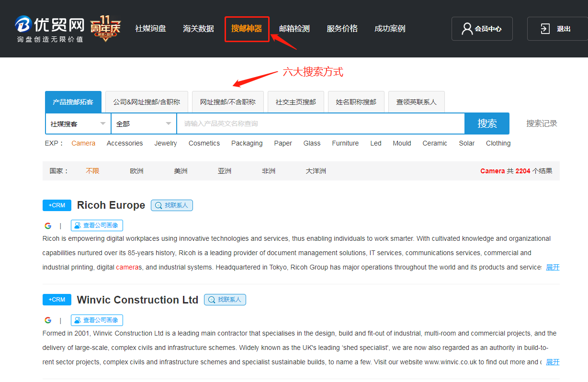
Task: Select the 产品搜邮拓客 tab
Action: pos(73,102)
